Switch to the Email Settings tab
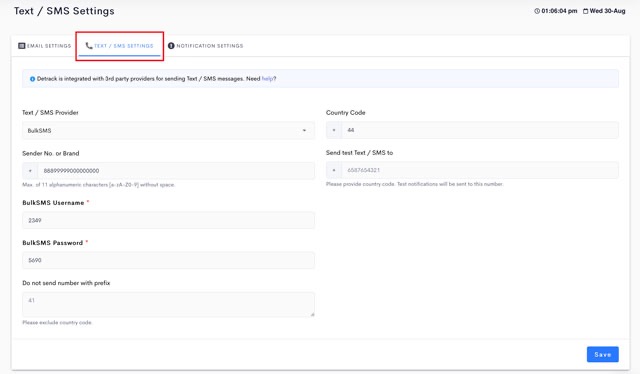Image resolution: width=640 pixels, height=374 pixels. (x=44, y=46)
